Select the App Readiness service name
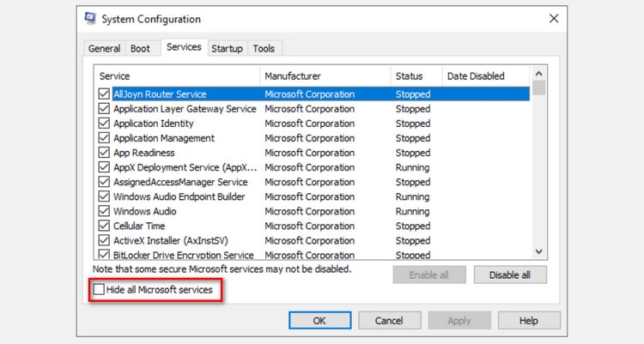This screenshot has width=644, height=344. (143, 153)
